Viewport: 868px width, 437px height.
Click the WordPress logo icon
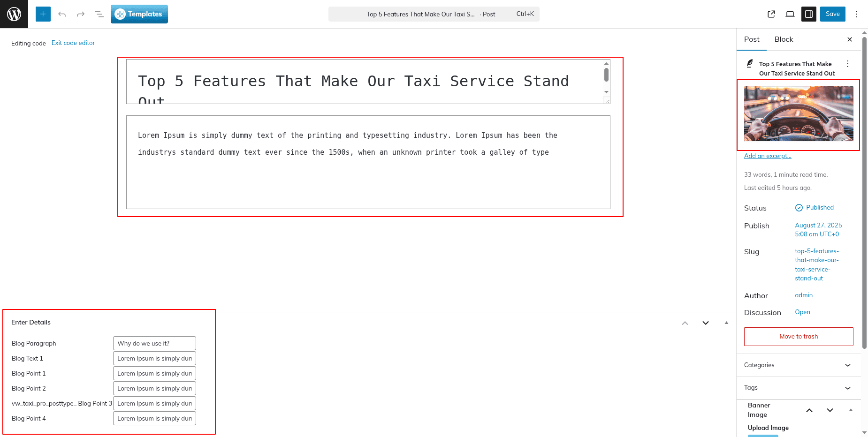coord(14,14)
